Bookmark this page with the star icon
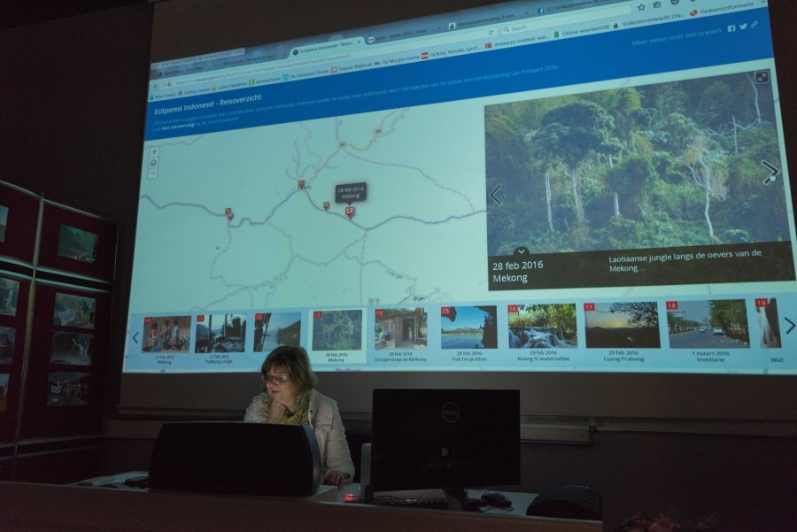Screen dimensions: 797x532 (x=641, y=7)
